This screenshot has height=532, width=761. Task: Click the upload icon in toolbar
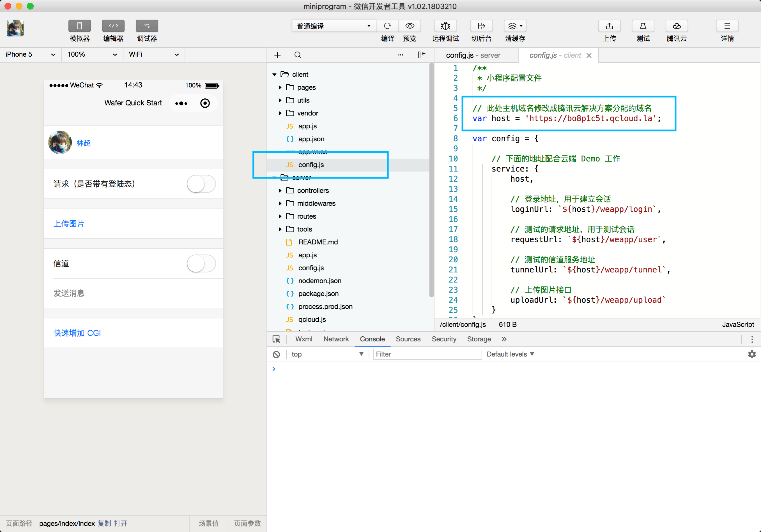pos(609,26)
